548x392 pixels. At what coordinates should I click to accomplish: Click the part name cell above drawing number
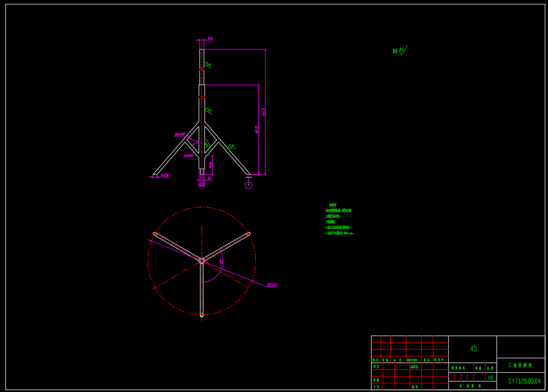coord(520,365)
